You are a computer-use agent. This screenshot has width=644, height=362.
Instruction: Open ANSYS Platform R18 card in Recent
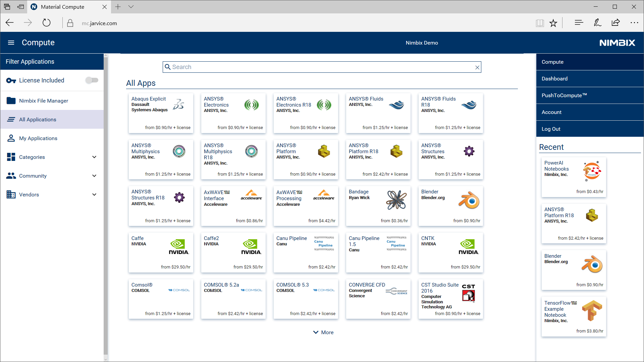click(x=574, y=224)
